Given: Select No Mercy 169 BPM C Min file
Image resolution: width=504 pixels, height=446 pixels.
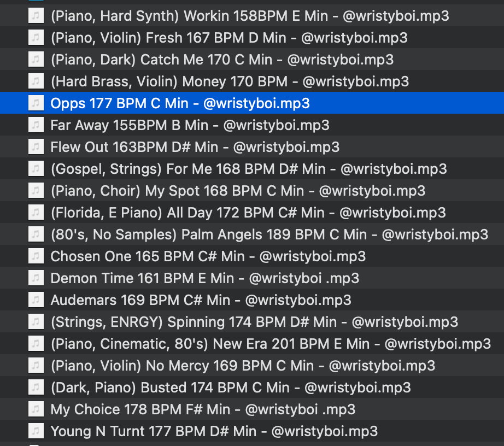Looking at the screenshot, I should point(243,366).
